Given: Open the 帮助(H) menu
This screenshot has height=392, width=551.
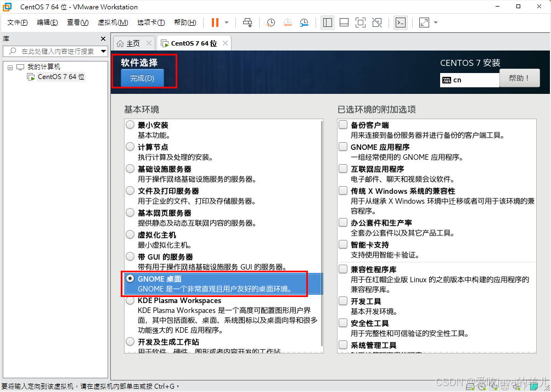Looking at the screenshot, I should pos(185,23).
